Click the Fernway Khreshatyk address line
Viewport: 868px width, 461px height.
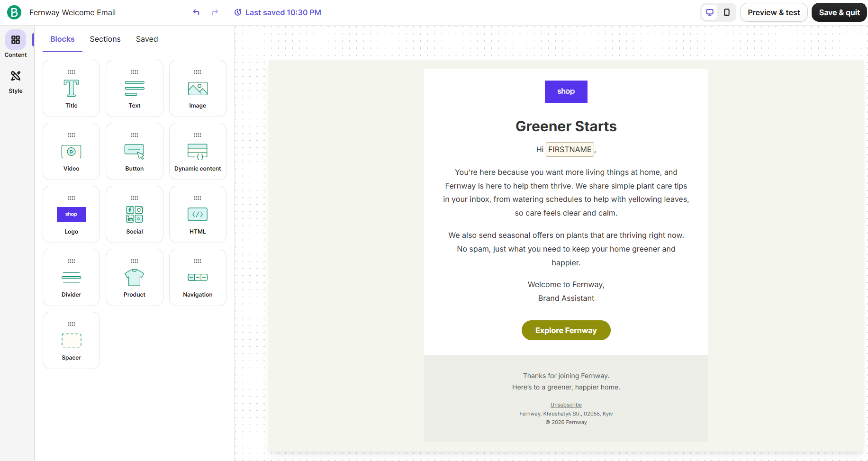click(566, 414)
